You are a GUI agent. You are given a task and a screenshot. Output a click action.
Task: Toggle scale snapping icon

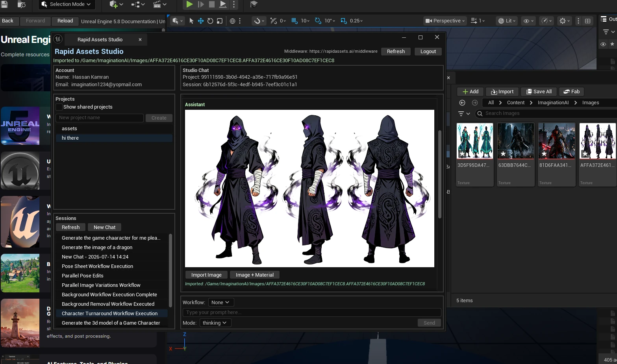coord(344,21)
